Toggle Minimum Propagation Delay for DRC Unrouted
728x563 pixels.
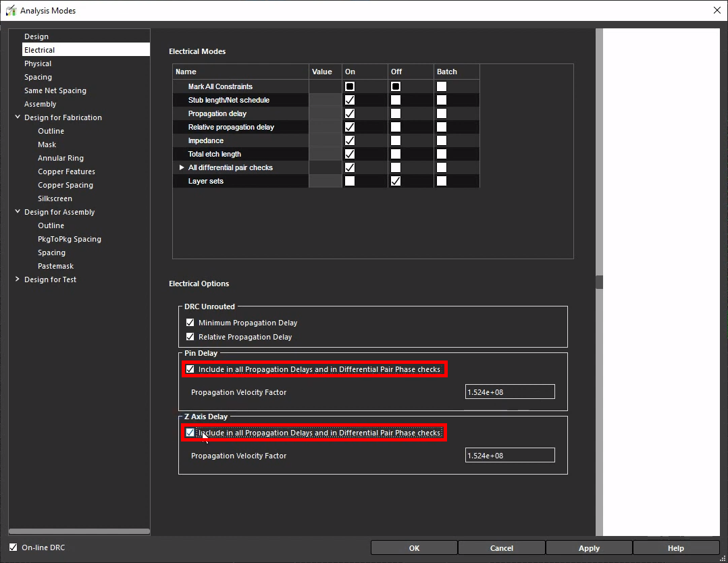tap(190, 323)
